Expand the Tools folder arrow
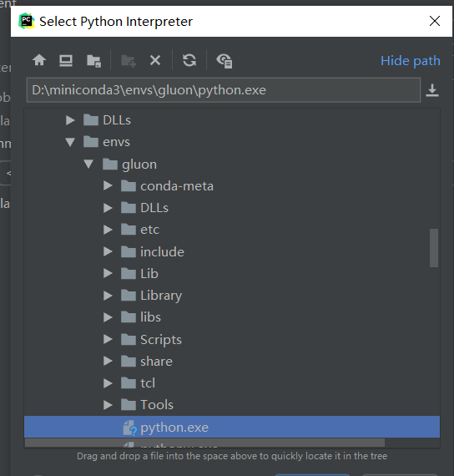The image size is (454, 476). (108, 405)
